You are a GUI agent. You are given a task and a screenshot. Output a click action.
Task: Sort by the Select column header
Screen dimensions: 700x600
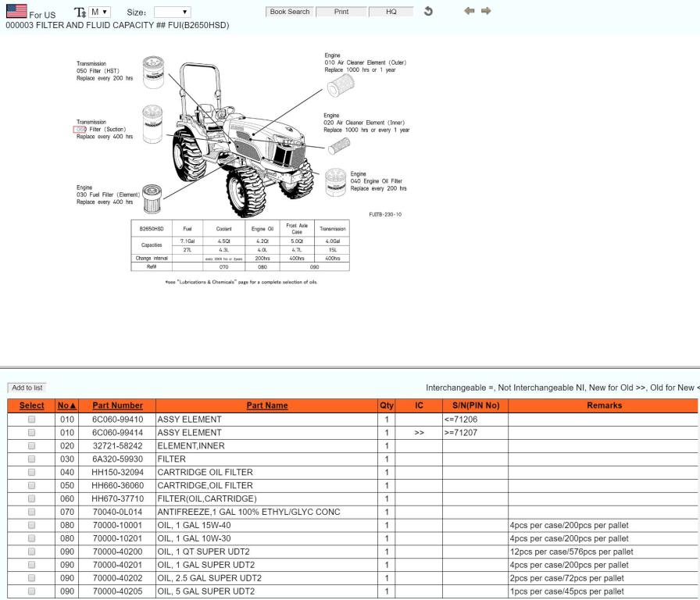pyautogui.click(x=32, y=405)
